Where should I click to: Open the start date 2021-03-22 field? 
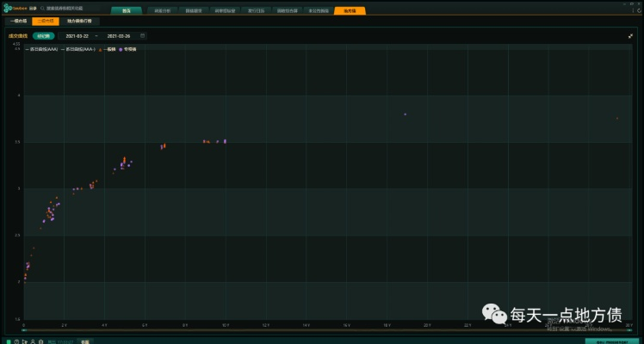point(75,36)
